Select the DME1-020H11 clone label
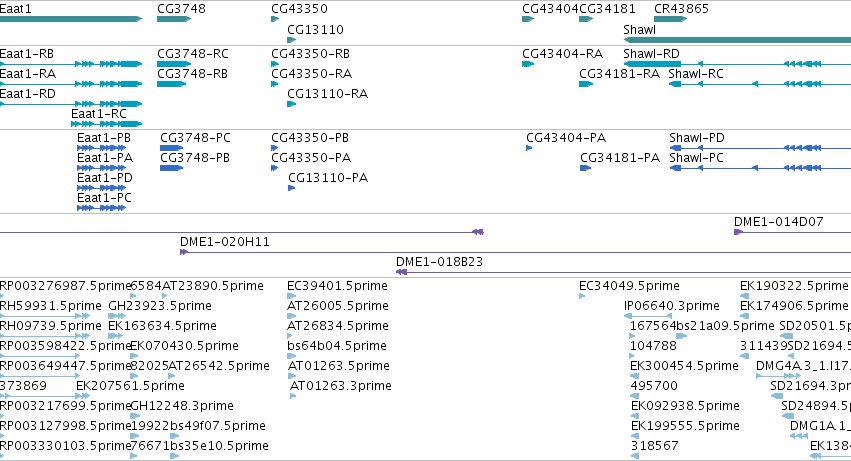851x461 pixels. [x=225, y=242]
